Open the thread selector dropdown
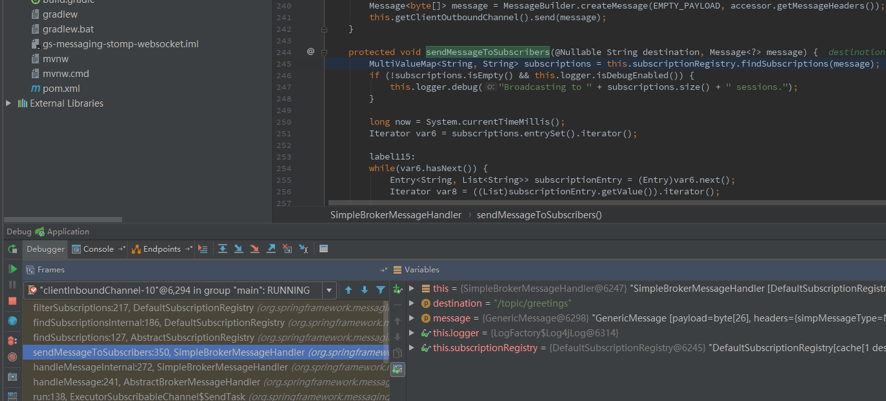The image size is (886, 401). pos(329,290)
